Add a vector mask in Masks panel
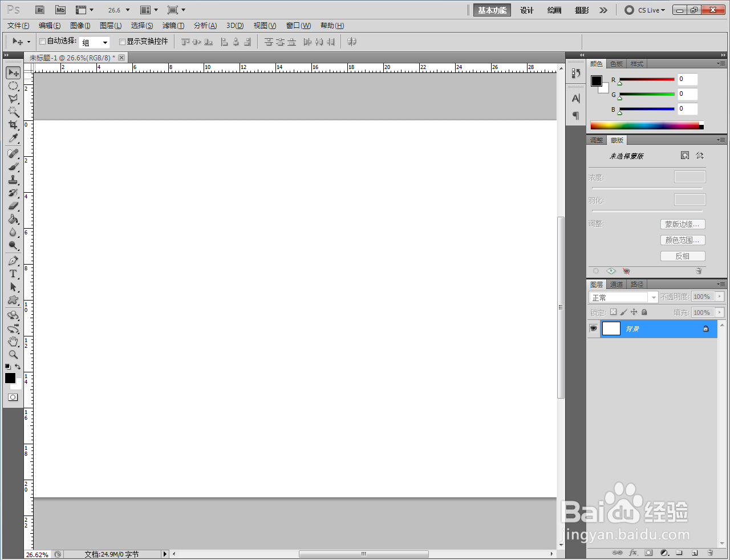730x560 pixels. pos(700,156)
